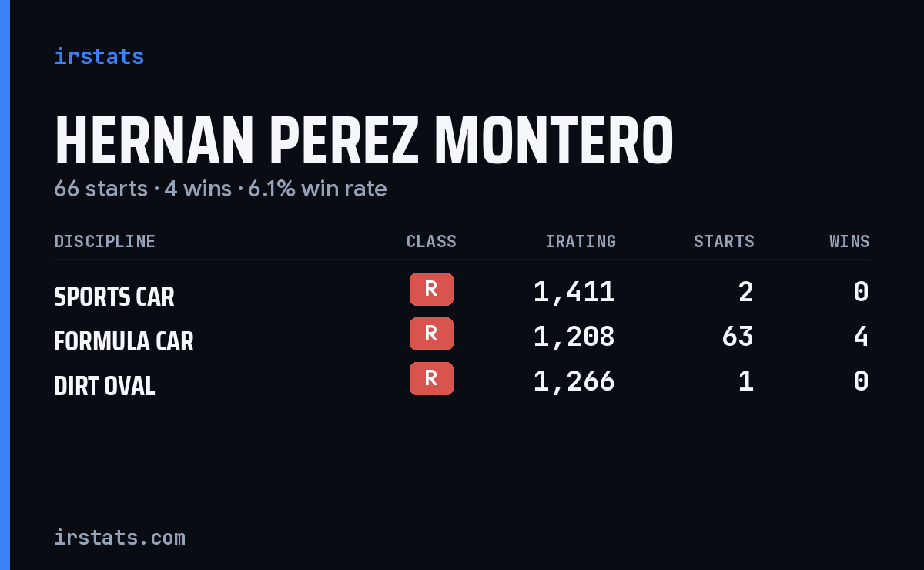Select the Formula Car discipline row
924x570 pixels.
(462, 337)
